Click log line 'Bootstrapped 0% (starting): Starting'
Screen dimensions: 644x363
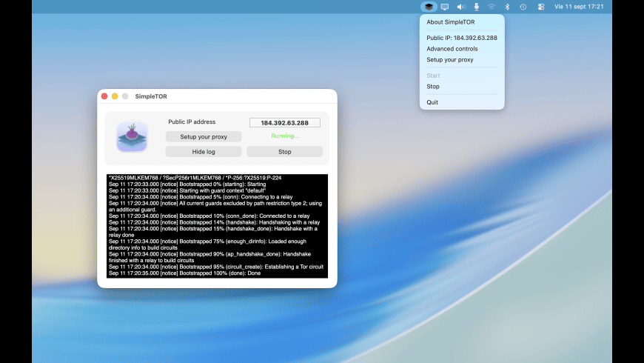[187, 184]
